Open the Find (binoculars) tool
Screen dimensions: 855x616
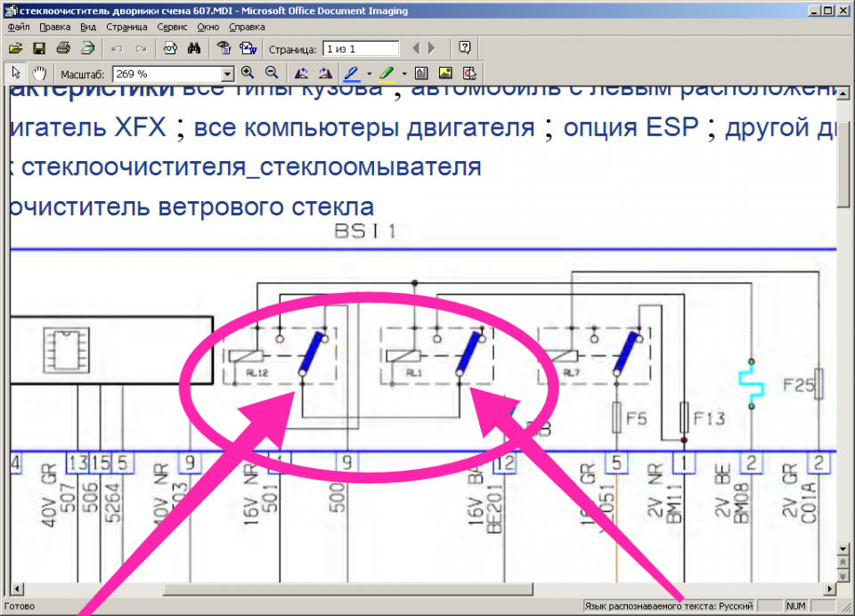194,48
